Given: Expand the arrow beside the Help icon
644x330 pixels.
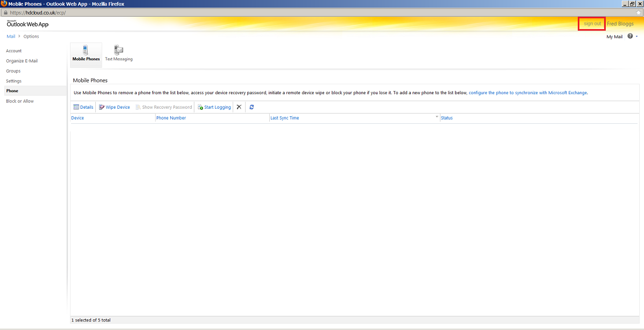Looking at the screenshot, I should pyautogui.click(x=636, y=37).
